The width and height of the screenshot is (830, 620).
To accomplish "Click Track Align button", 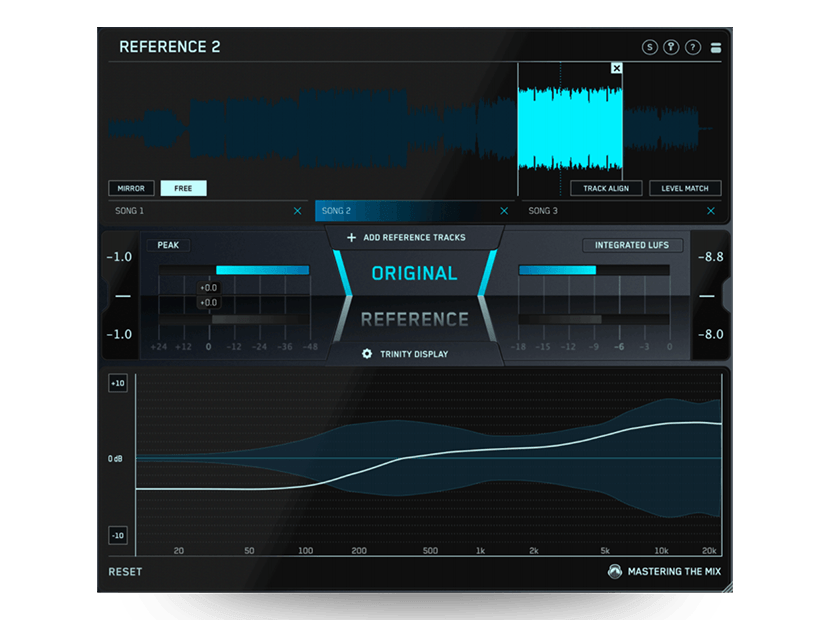I will click(606, 188).
